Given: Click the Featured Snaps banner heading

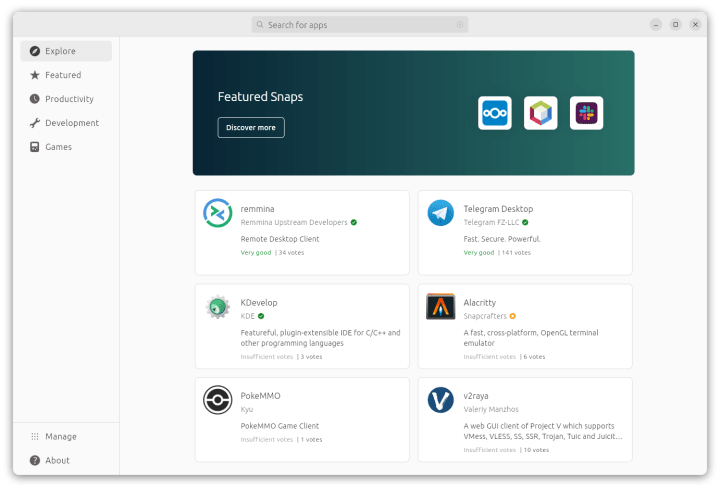Looking at the screenshot, I should (260, 97).
